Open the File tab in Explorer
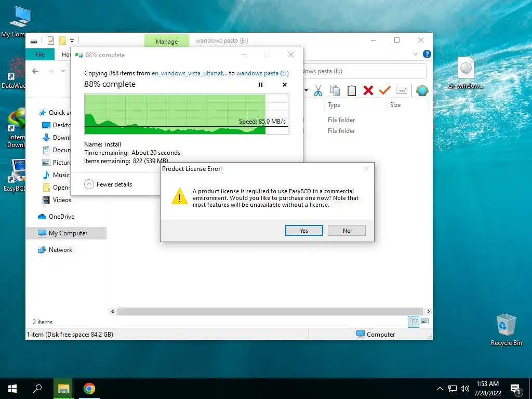This screenshot has width=532, height=399. click(x=40, y=54)
